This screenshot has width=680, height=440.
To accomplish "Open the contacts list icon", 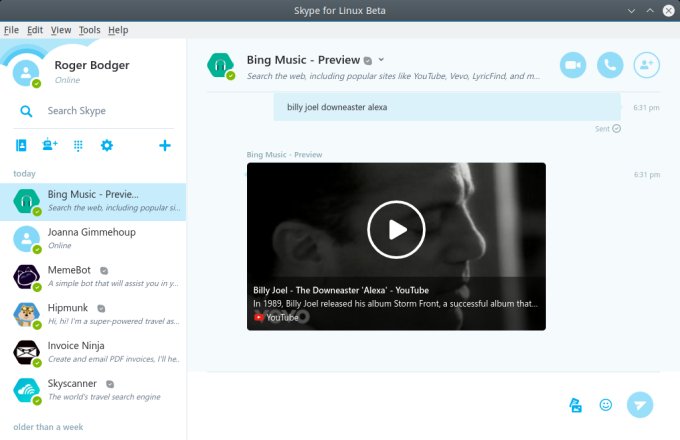I will coord(21,145).
